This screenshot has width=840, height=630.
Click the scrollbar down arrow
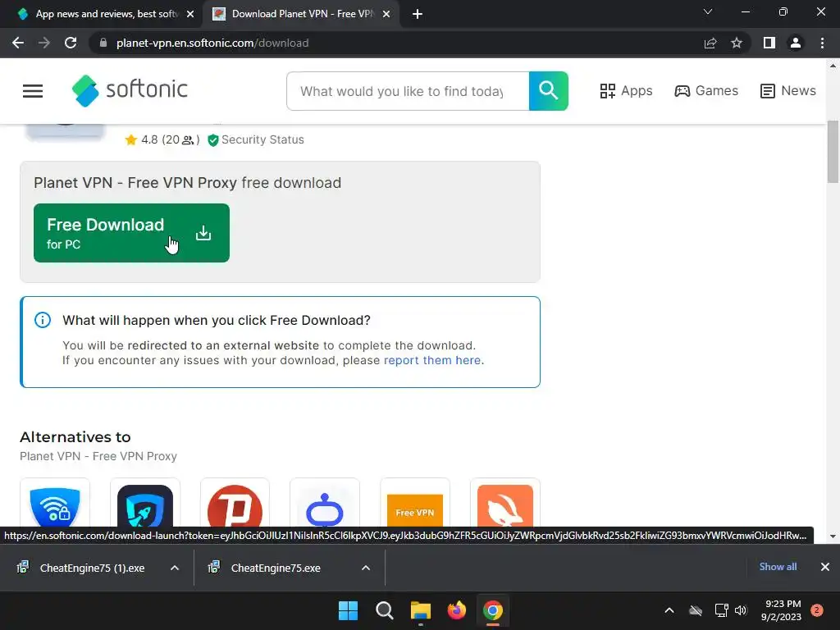point(833,536)
